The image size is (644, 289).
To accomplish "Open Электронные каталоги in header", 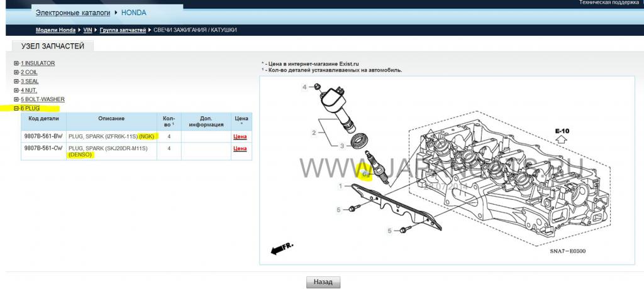I will click(72, 13).
